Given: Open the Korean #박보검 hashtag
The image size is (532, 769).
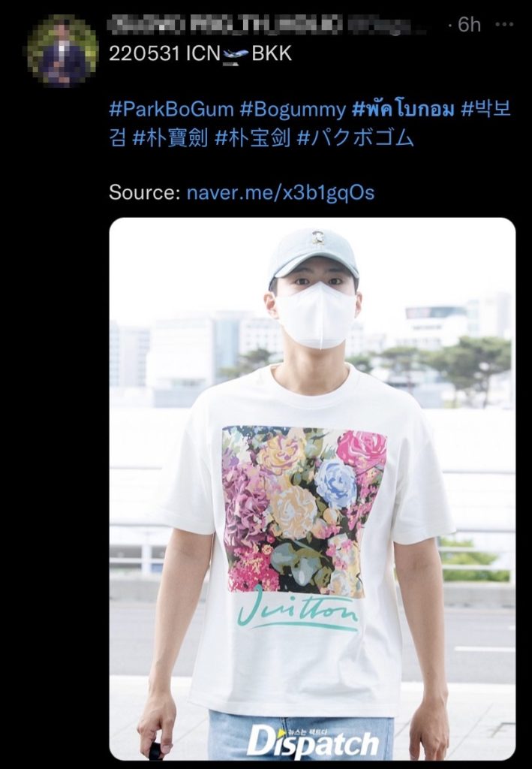Looking at the screenshot, I should click(310, 124).
